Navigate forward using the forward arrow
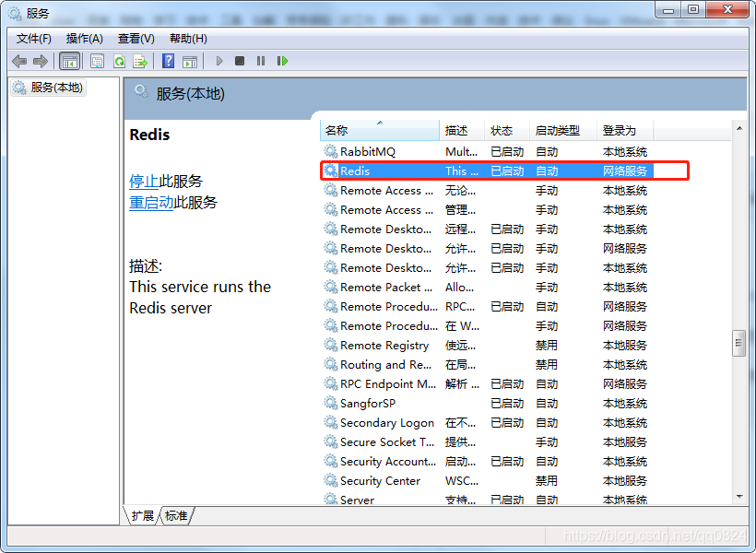Viewport: 756px width, 553px height. pyautogui.click(x=40, y=60)
